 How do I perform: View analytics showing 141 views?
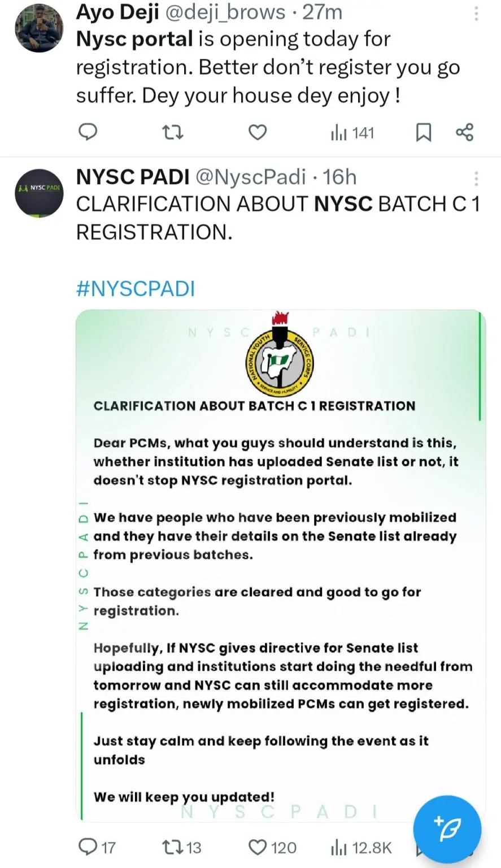tap(352, 133)
